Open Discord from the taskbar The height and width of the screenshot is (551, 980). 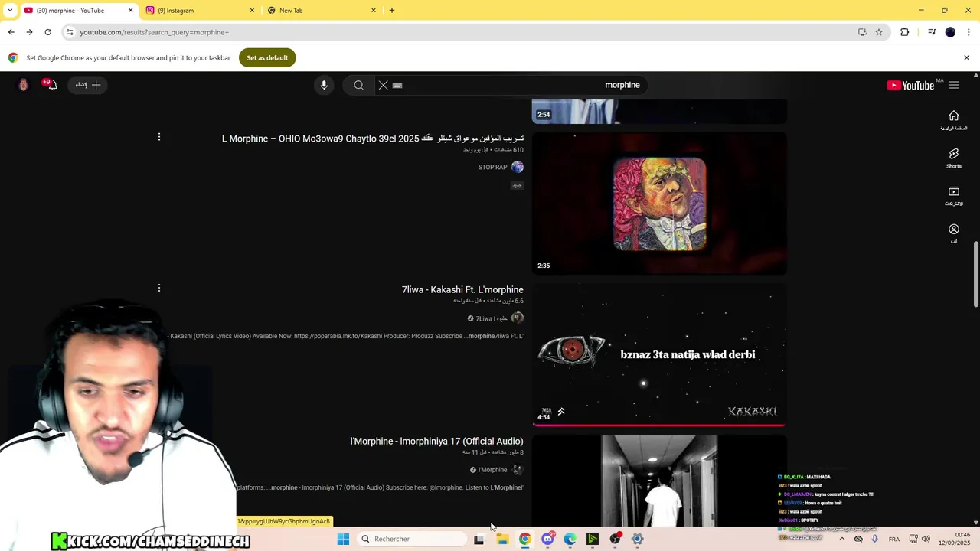pos(547,539)
